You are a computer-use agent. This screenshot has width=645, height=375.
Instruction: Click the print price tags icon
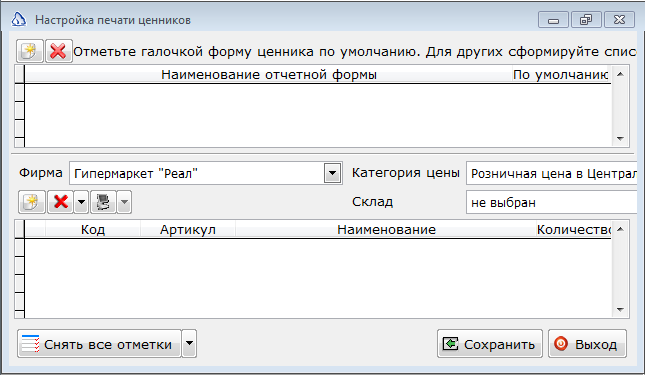(103, 202)
